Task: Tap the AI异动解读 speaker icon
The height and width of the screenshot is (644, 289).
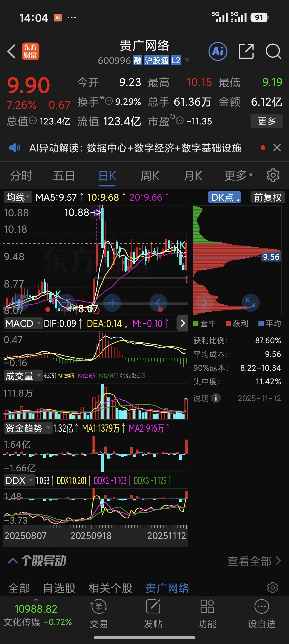Action: pyautogui.click(x=15, y=148)
